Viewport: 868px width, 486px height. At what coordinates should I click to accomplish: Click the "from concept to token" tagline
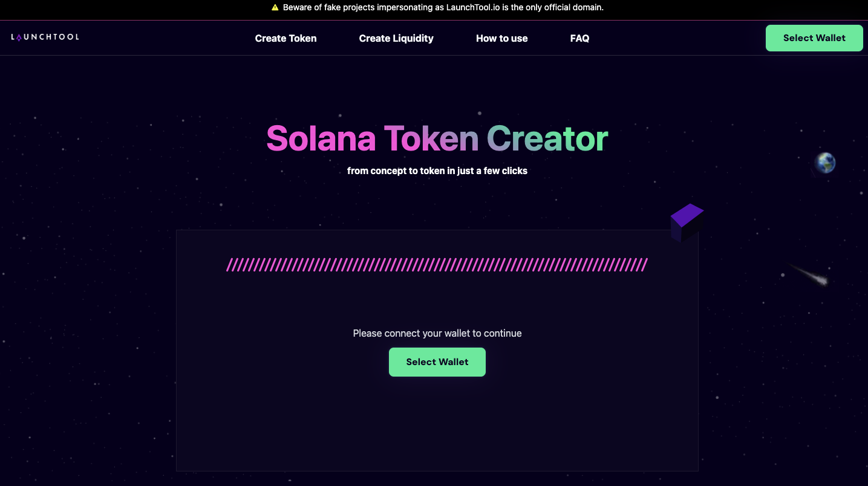point(437,171)
